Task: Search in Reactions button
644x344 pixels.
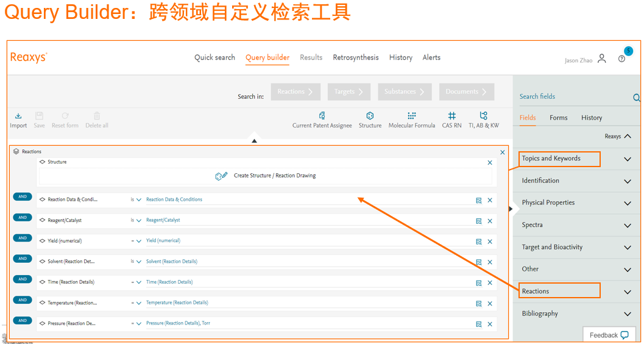Action: tap(295, 91)
